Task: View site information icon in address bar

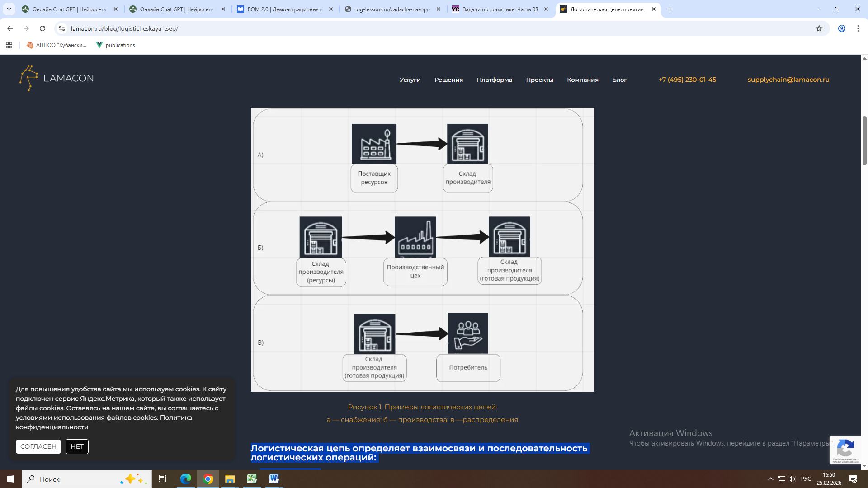Action: [62, 28]
